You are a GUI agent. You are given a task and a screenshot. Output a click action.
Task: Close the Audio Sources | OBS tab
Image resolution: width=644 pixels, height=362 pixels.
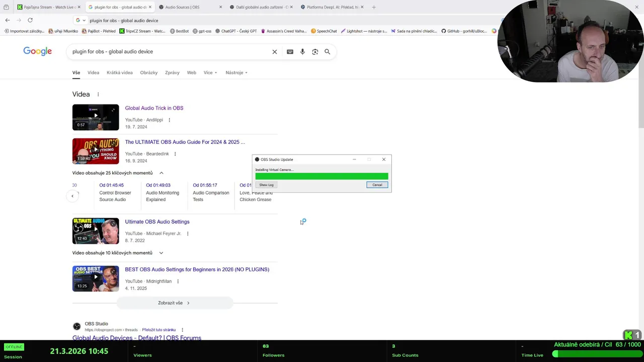click(x=220, y=7)
